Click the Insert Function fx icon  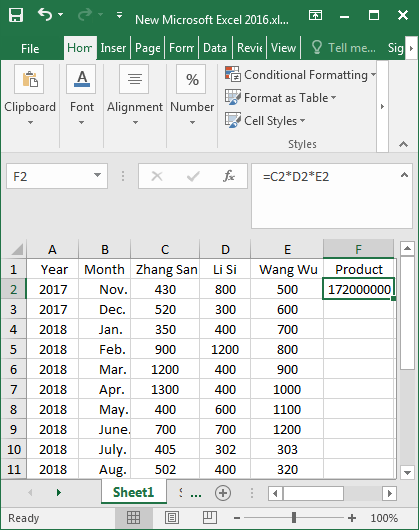coord(228,176)
